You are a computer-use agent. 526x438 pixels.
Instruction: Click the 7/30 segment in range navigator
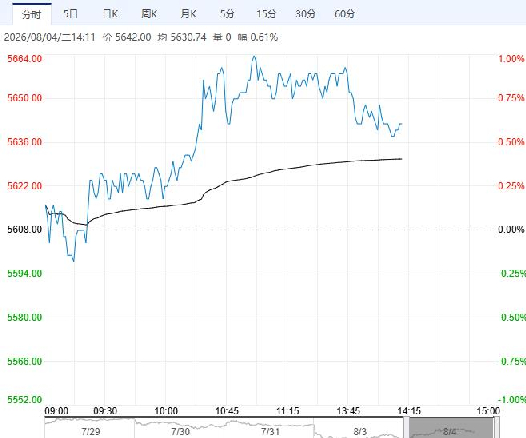180,429
